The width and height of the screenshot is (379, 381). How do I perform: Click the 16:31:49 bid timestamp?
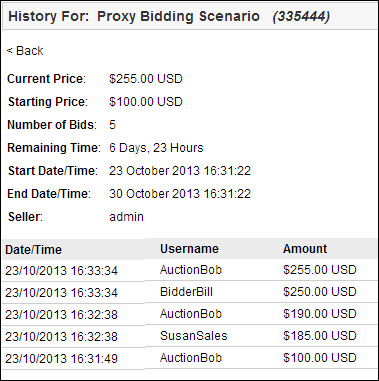point(61,359)
